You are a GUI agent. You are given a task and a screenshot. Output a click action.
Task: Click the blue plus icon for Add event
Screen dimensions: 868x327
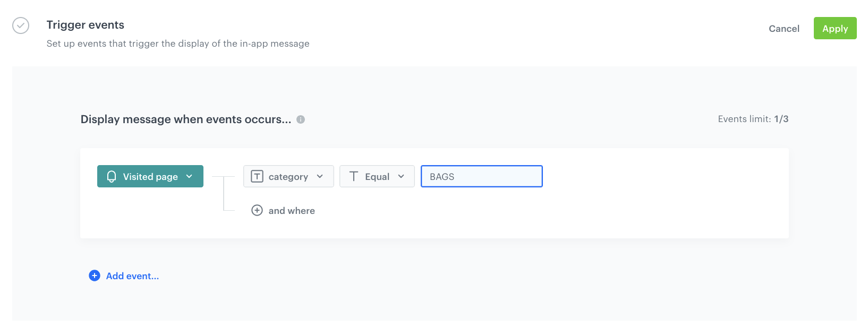pos(95,276)
